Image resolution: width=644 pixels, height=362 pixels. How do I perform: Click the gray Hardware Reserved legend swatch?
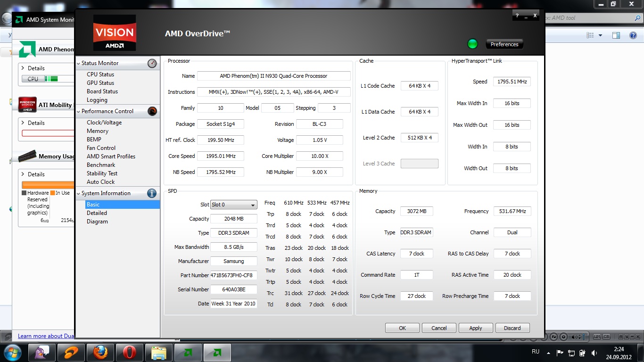pos(24,193)
